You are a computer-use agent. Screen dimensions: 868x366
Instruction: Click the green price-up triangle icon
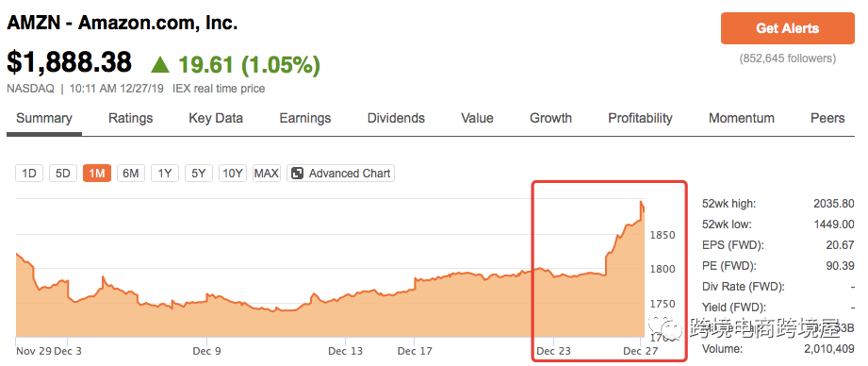[x=160, y=65]
